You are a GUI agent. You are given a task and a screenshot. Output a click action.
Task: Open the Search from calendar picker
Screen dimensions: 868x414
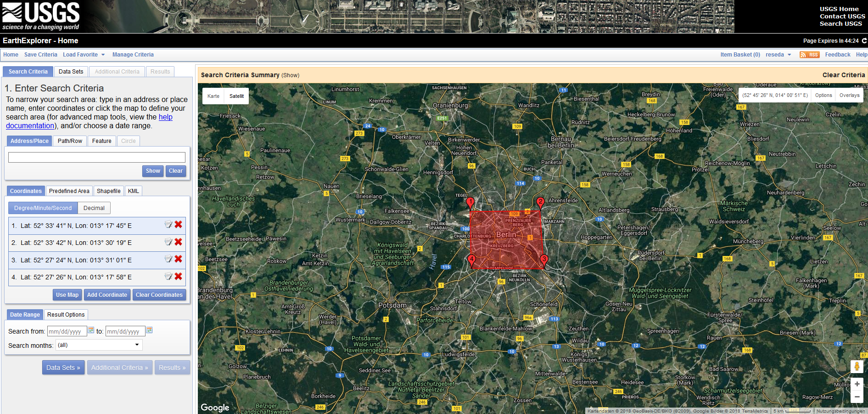click(91, 330)
